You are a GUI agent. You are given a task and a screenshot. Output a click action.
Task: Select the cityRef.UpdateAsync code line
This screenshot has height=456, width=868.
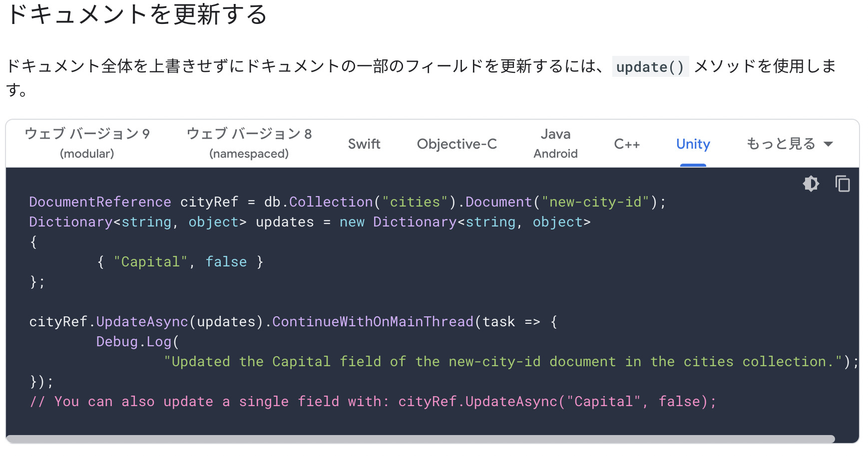point(292,321)
